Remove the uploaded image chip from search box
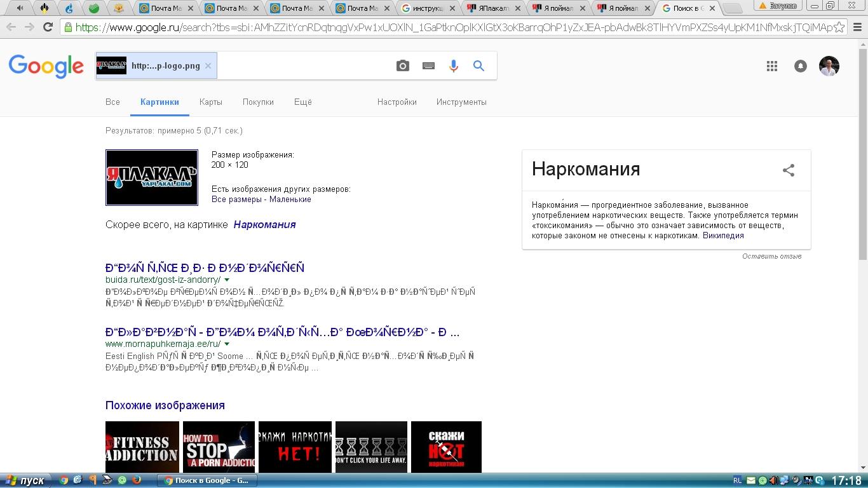Screen dimensions: 868x488 [208, 66]
